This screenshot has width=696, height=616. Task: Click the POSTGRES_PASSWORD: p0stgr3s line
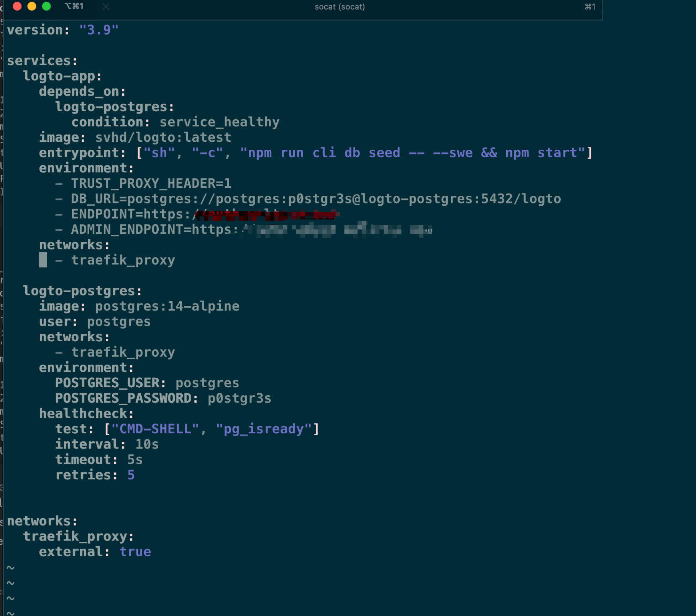tap(163, 398)
